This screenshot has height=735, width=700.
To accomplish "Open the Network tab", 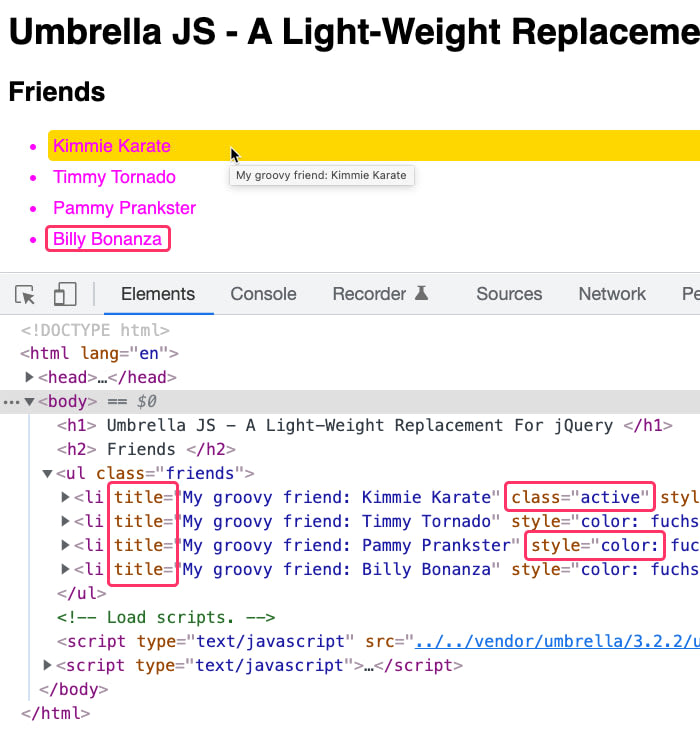I will coord(612,294).
